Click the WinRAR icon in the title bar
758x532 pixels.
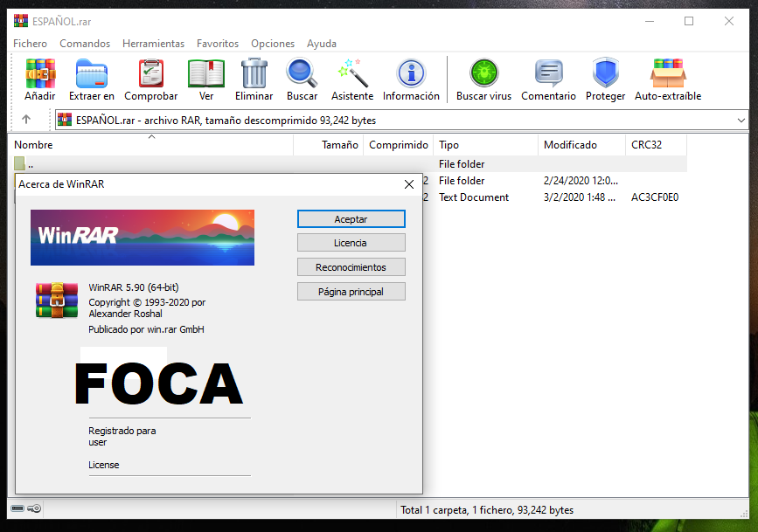pos(21,21)
